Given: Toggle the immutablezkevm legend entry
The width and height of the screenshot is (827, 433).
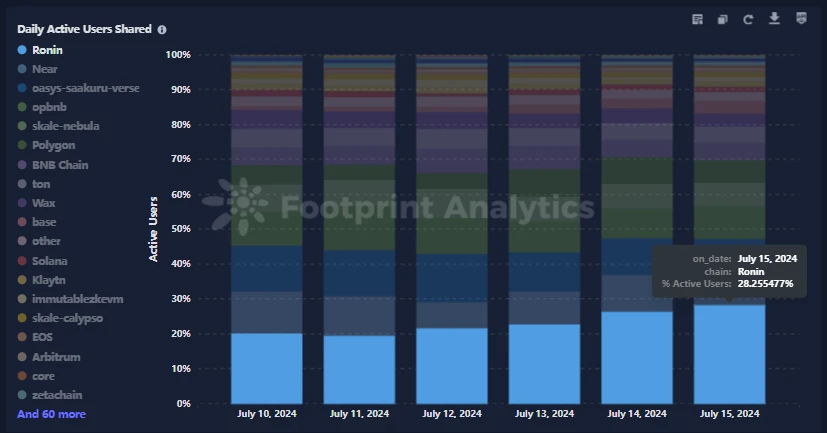Looking at the screenshot, I should coord(70,299).
